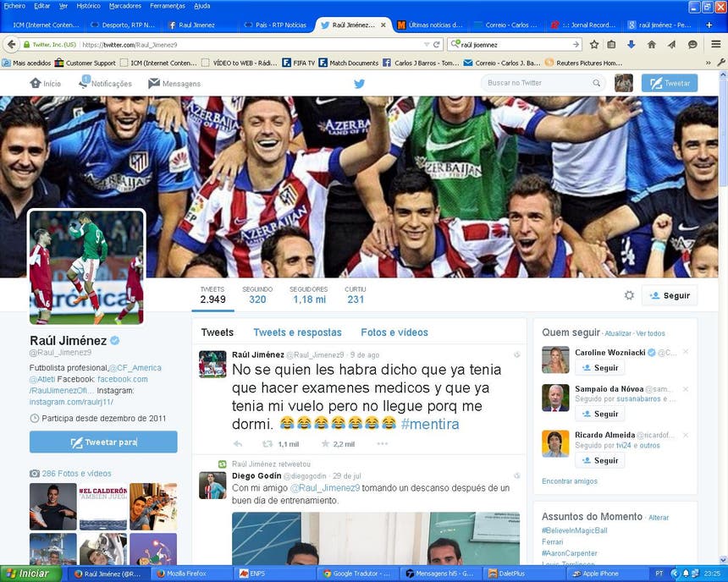Screen dimensions: 728x582
Task: Open more options dots on #mentira tweet
Action: [383, 443]
